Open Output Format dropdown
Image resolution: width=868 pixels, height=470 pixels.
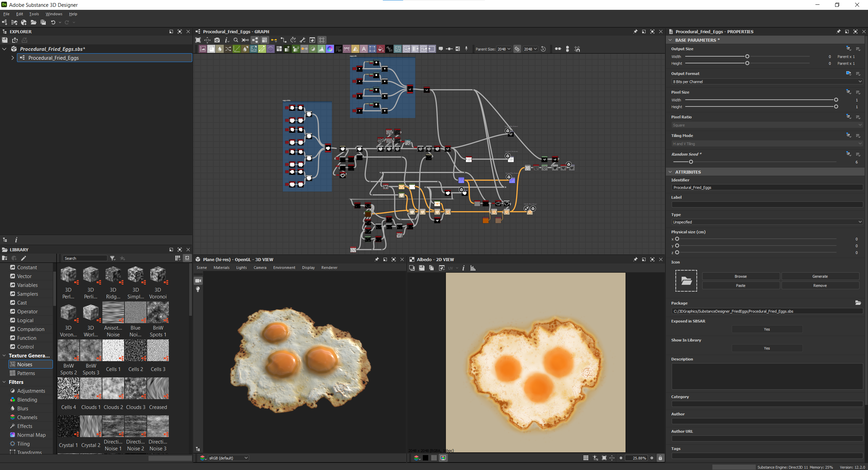tap(766, 82)
